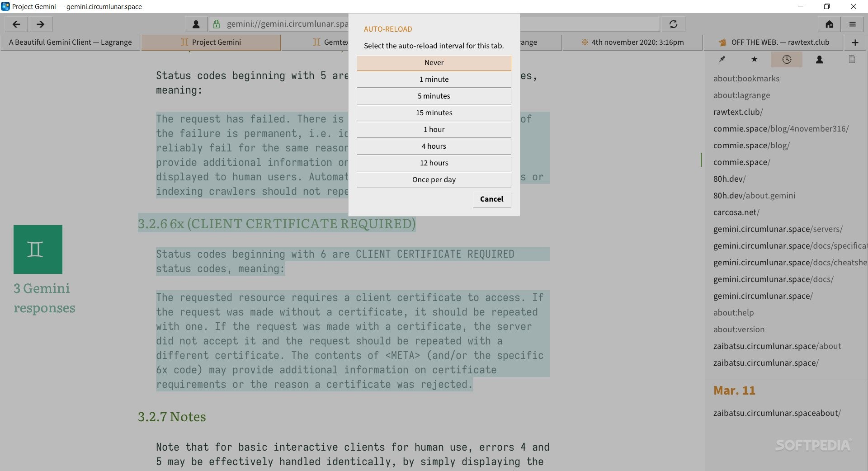The height and width of the screenshot is (471, 868).
Task: Select the 1 hour reload interval
Action: click(434, 130)
